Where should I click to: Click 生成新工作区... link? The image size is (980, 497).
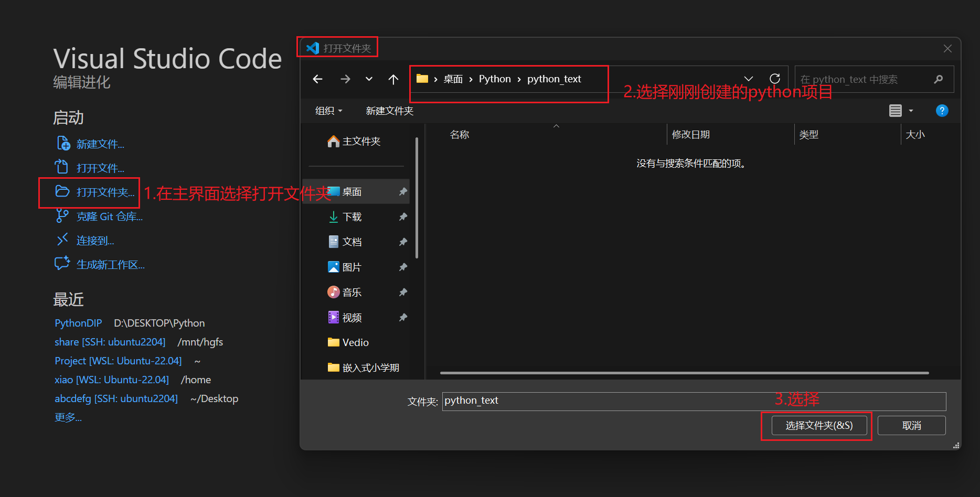(x=110, y=265)
